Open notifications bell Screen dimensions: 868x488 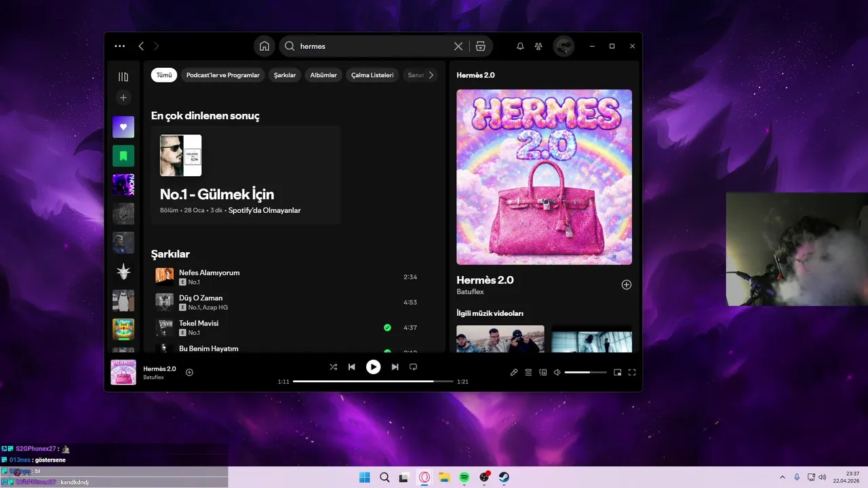(x=520, y=46)
